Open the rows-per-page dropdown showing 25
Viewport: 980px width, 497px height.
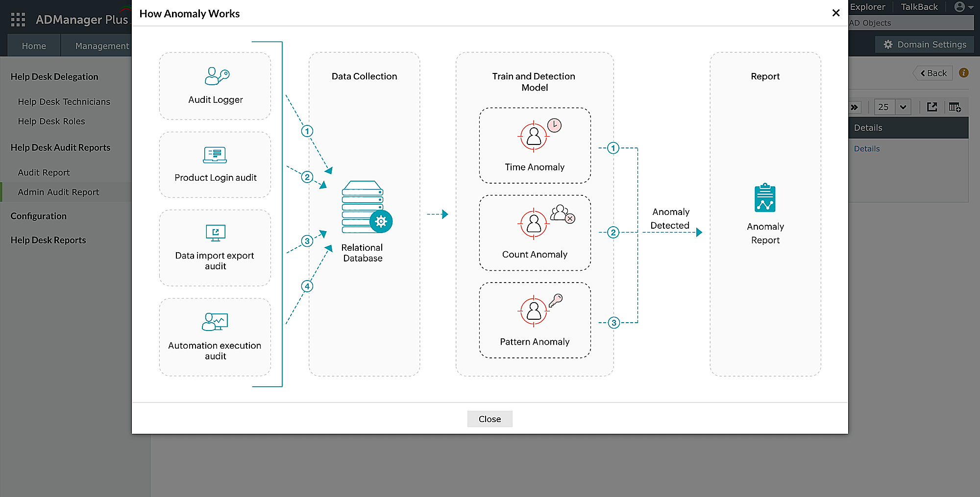point(892,107)
